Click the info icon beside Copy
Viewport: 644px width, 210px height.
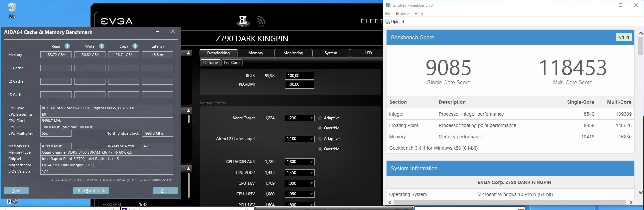(135, 46)
